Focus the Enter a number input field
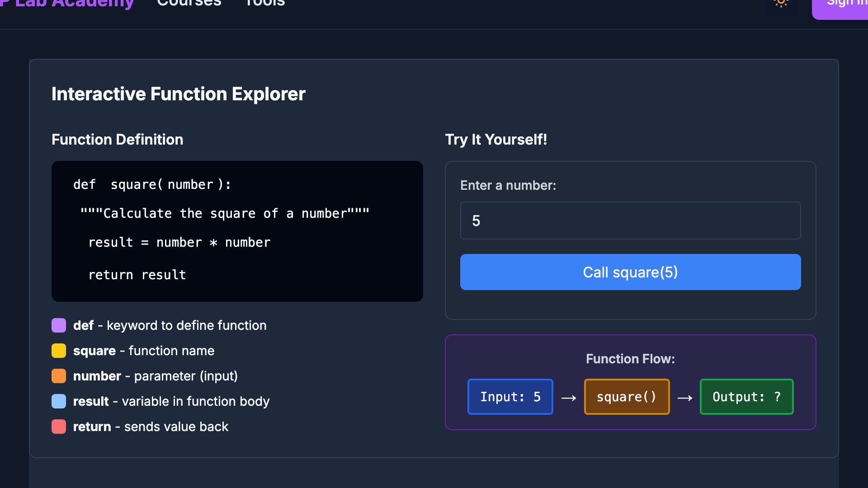Screen dimensions: 868x488 630,221
